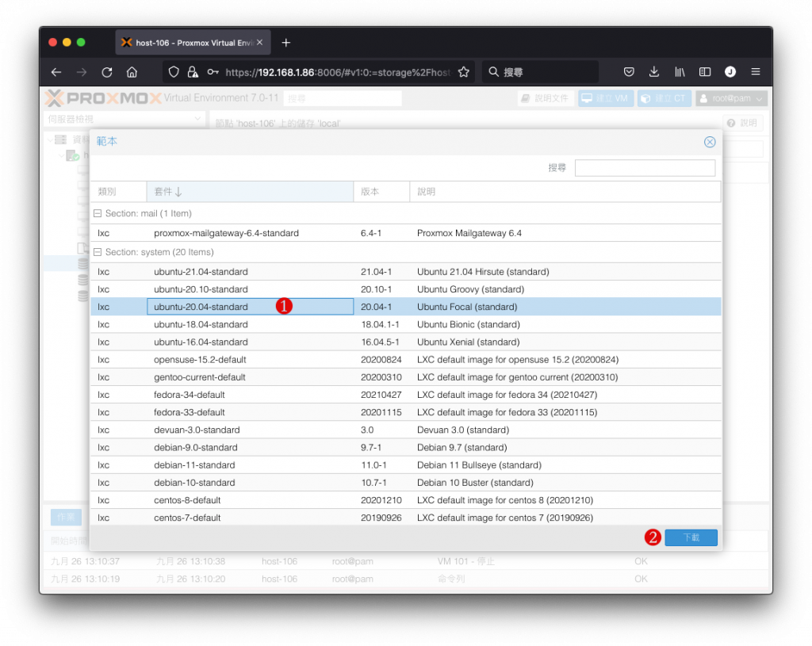Open the Pocket save icon

[629, 72]
